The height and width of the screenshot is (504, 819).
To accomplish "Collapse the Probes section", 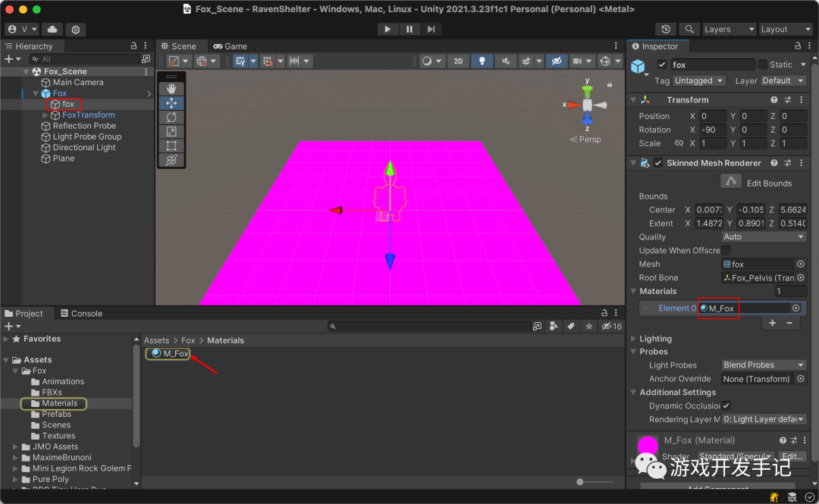I will tap(633, 352).
